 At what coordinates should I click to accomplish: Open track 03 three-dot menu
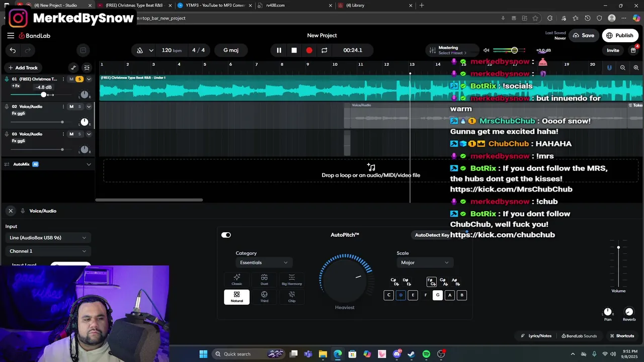63,134
